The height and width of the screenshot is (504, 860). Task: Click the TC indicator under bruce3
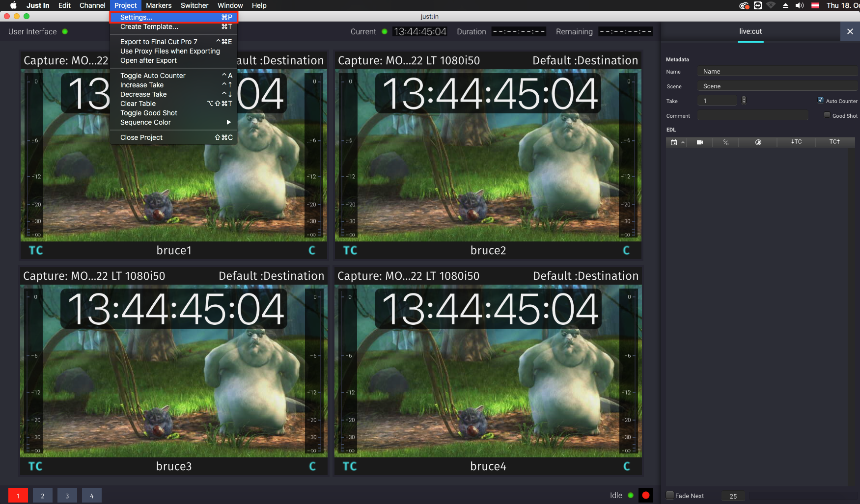point(35,466)
